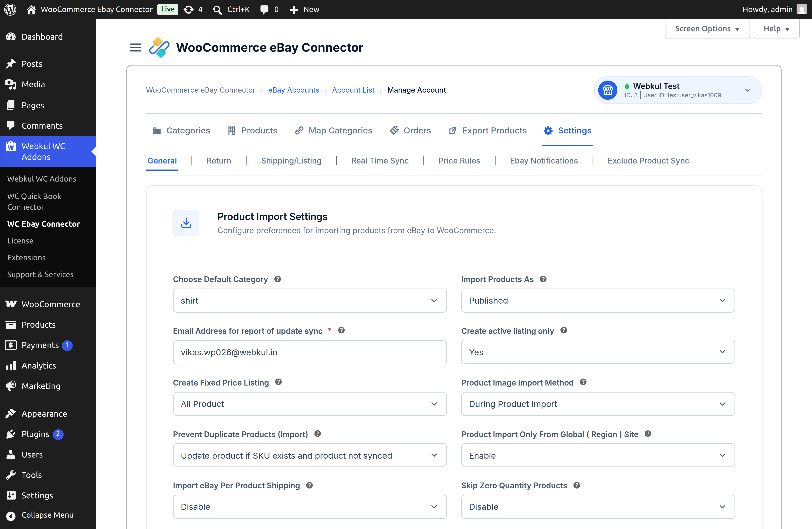Expand the Webkul Test account switcher chevron
The height and width of the screenshot is (529, 812).
point(748,90)
